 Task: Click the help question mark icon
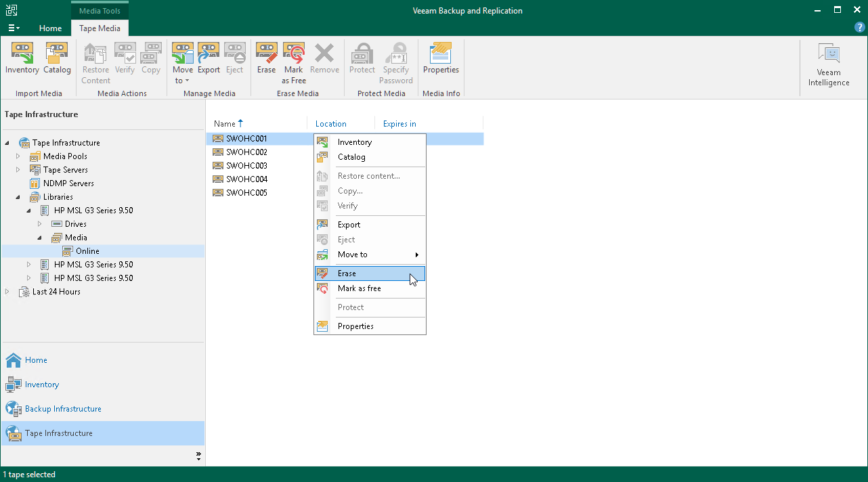860,28
